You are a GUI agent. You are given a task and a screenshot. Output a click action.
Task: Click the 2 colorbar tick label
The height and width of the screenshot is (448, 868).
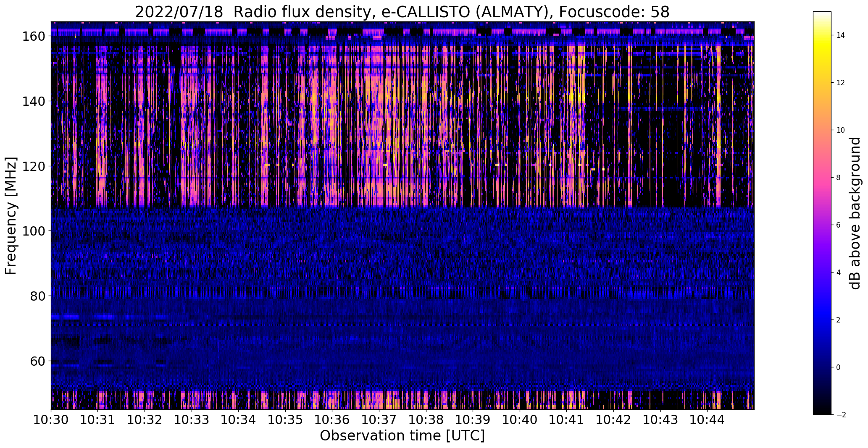[x=839, y=320]
